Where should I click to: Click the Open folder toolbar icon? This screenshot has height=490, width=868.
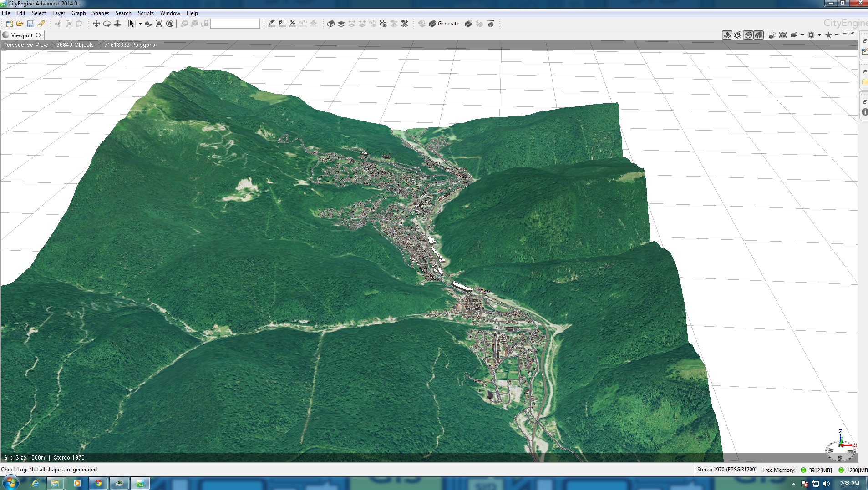point(20,24)
